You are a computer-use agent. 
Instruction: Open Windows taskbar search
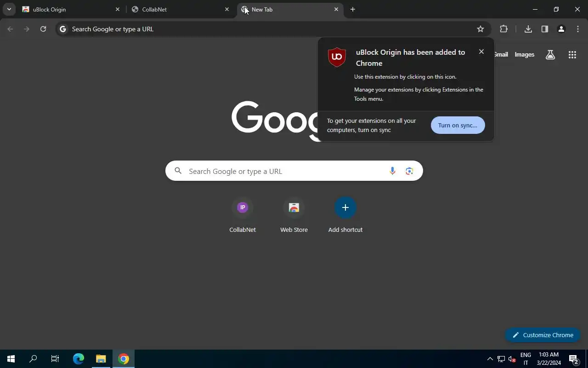pos(33,359)
